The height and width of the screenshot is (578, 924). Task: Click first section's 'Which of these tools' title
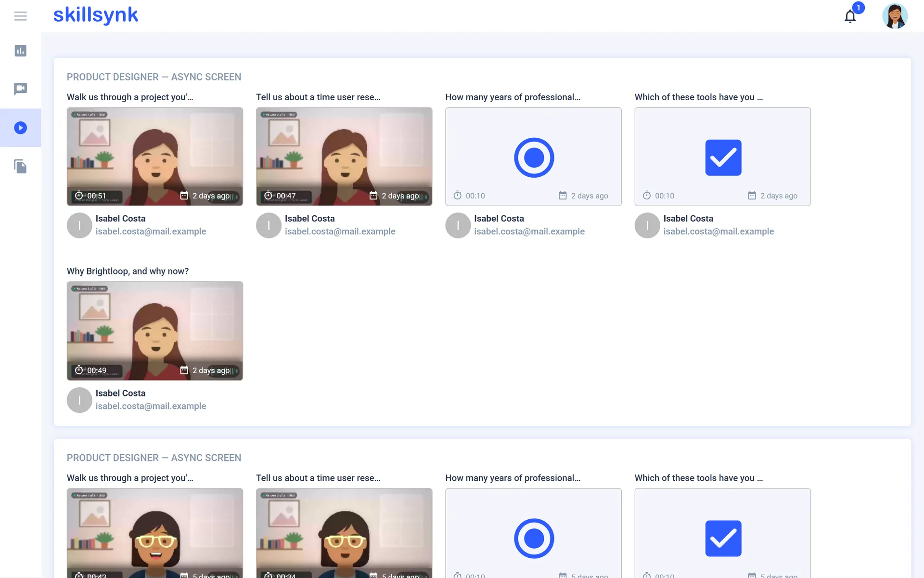coord(698,97)
